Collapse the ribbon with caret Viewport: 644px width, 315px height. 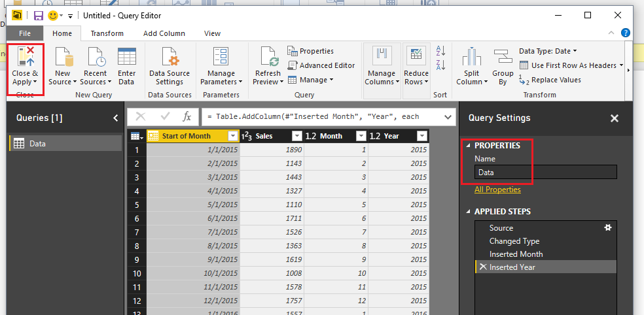tap(611, 33)
